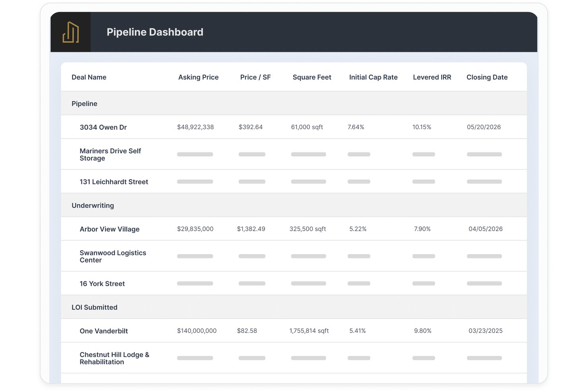Click the 9.80% levered IRR cell
The image size is (588, 392).
tap(423, 331)
